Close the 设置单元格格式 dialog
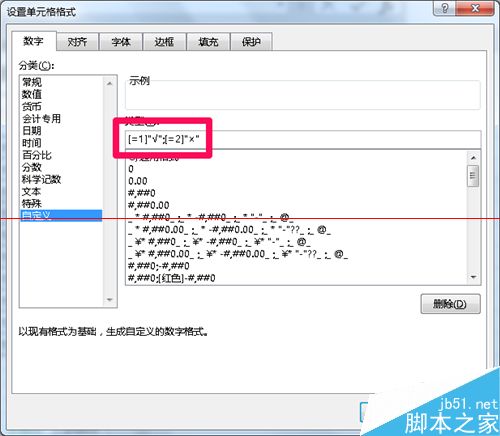 click(475, 8)
